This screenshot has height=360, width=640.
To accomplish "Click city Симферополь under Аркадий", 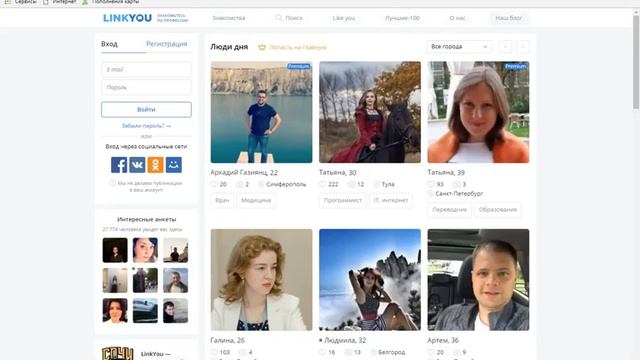I will coord(286,184).
